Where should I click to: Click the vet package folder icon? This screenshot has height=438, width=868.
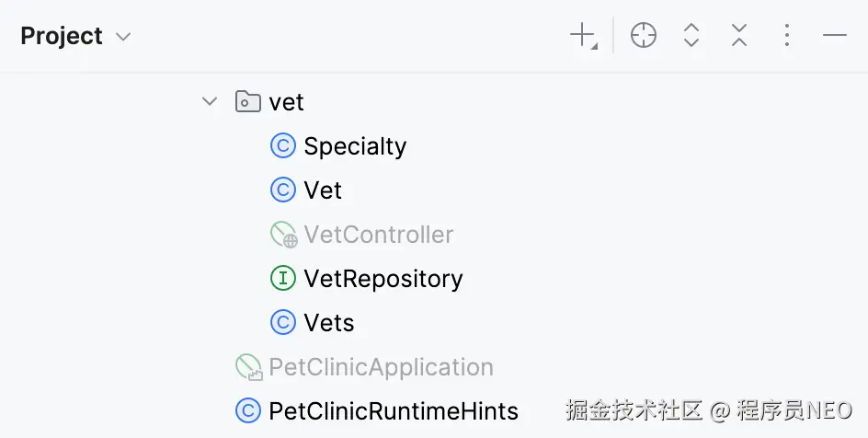(248, 101)
